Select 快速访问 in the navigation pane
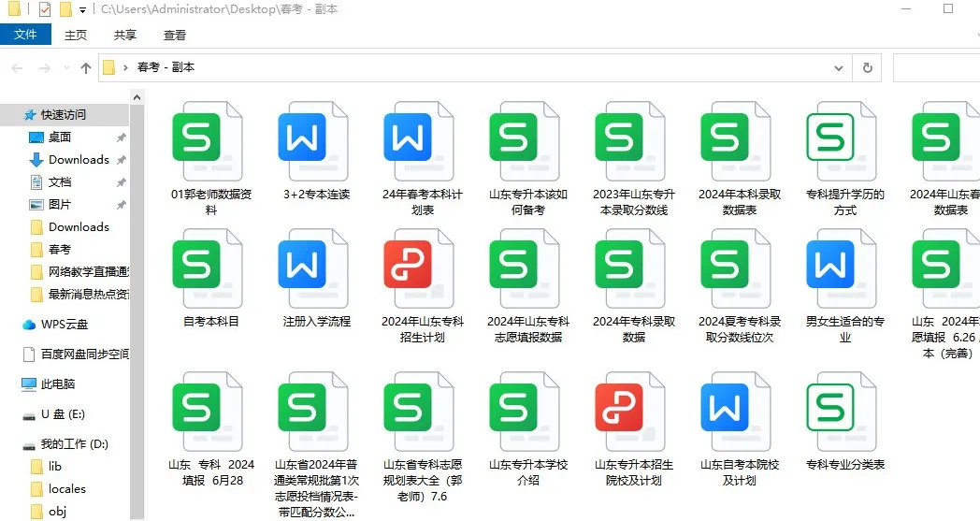 [x=64, y=114]
